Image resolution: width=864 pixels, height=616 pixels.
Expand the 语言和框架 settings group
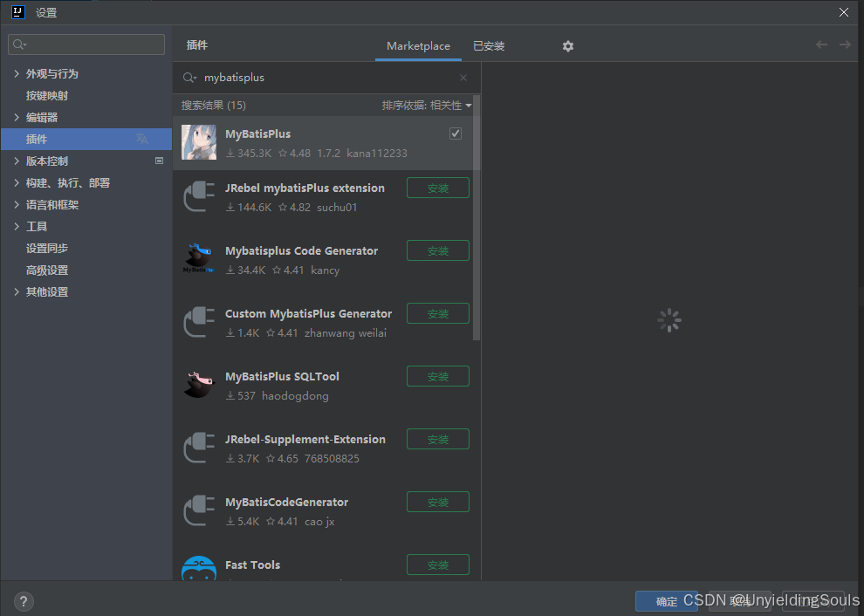click(16, 204)
